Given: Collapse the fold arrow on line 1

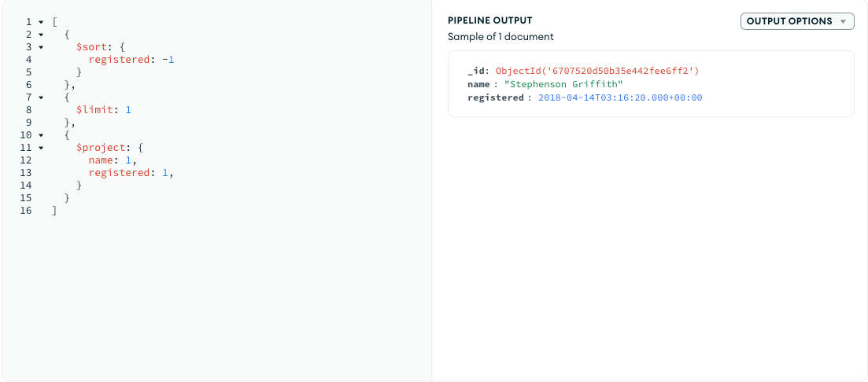Looking at the screenshot, I should (x=41, y=22).
